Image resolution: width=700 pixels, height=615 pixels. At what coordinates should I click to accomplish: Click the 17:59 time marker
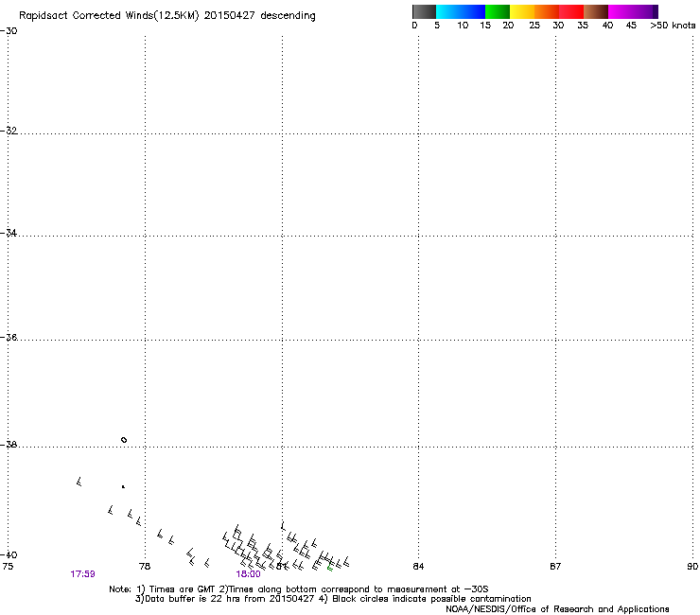(82, 574)
